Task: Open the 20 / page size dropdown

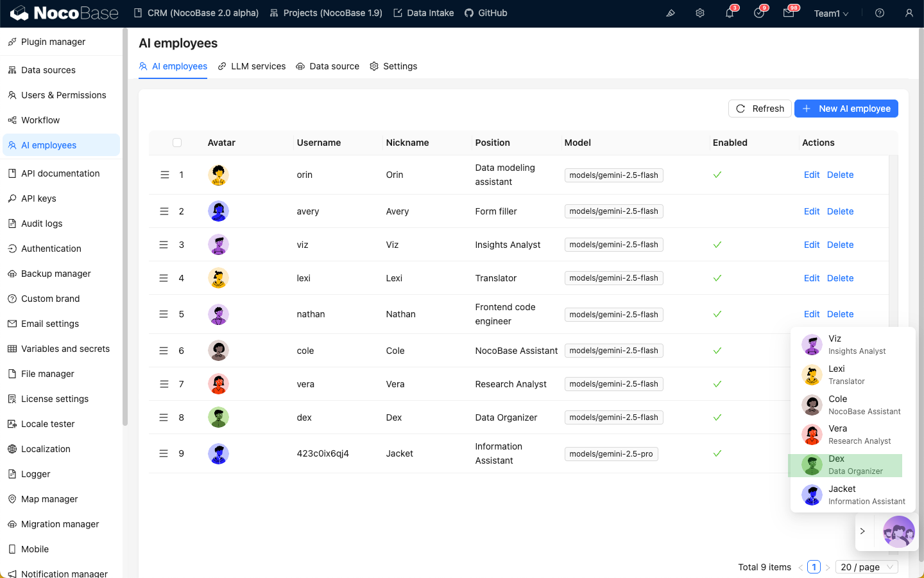Action: click(868, 567)
